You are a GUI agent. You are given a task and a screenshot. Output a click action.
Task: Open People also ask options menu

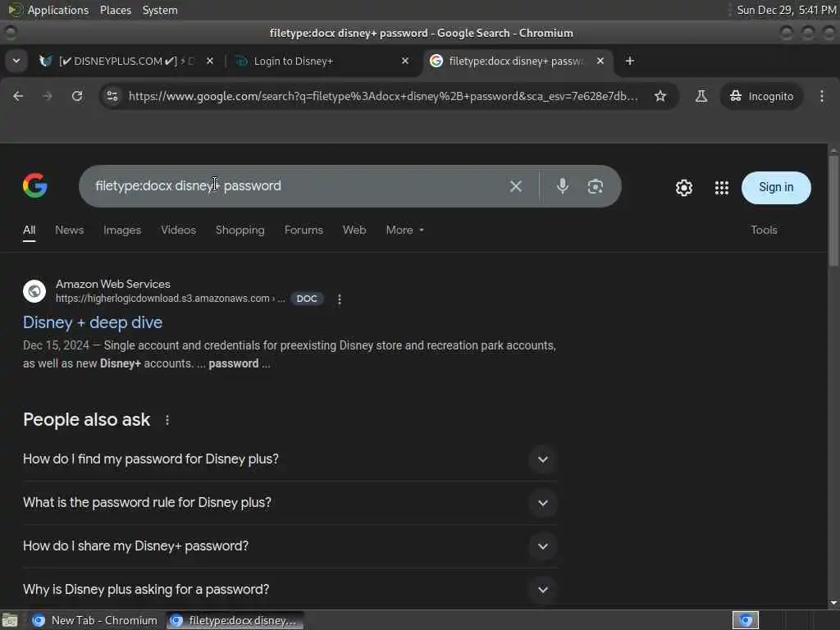[167, 420]
